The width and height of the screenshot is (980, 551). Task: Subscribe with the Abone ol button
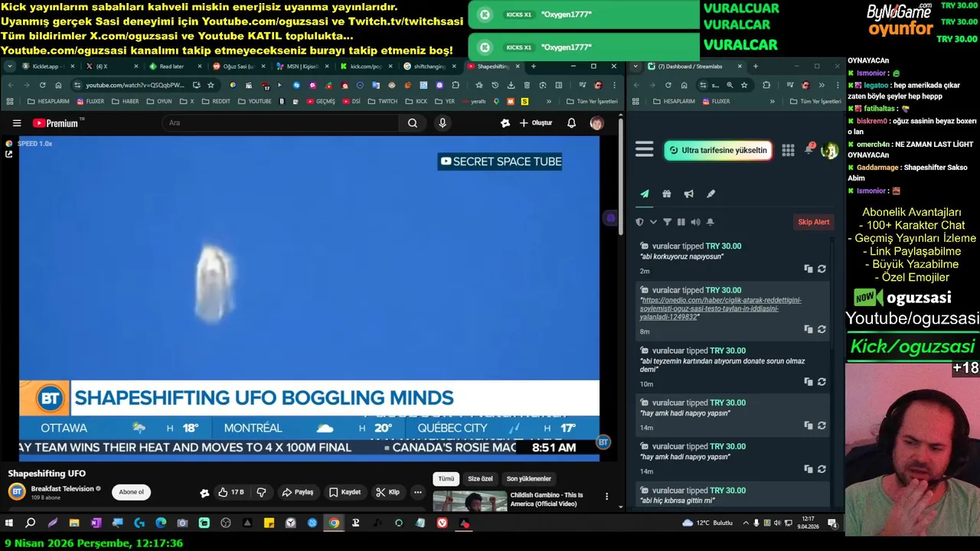pos(131,492)
